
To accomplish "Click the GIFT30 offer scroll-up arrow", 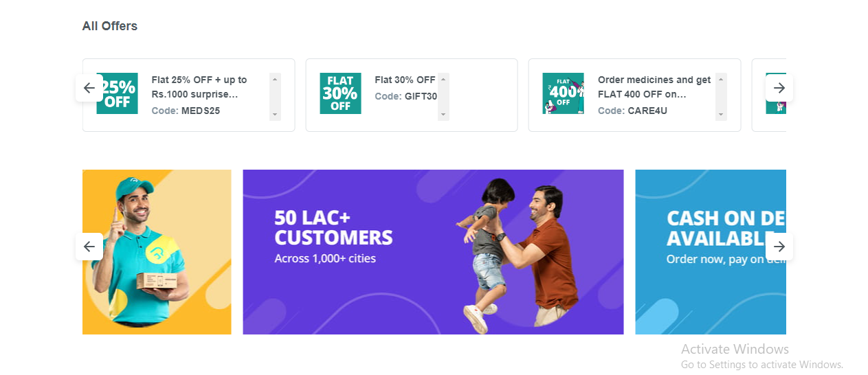I will pos(443,79).
